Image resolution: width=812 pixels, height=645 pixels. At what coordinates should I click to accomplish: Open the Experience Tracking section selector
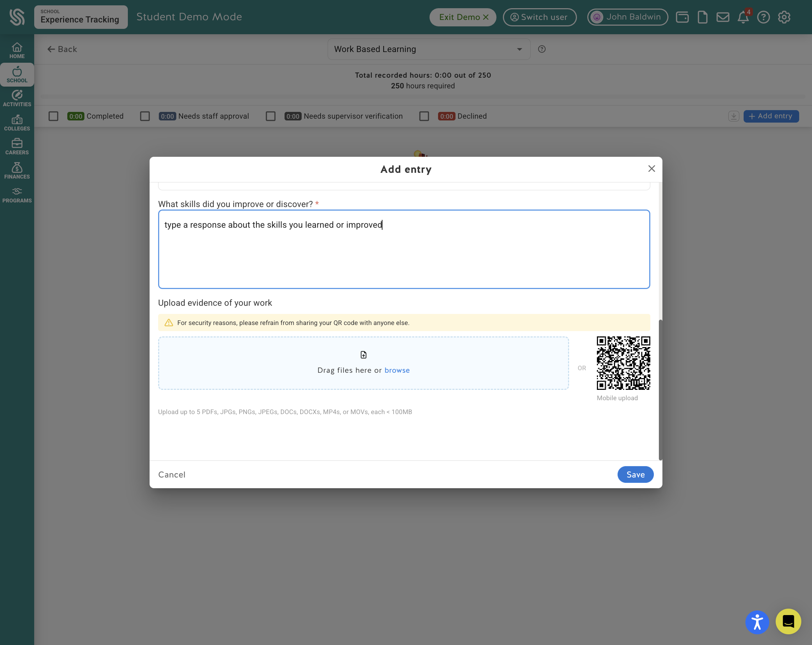tap(80, 17)
